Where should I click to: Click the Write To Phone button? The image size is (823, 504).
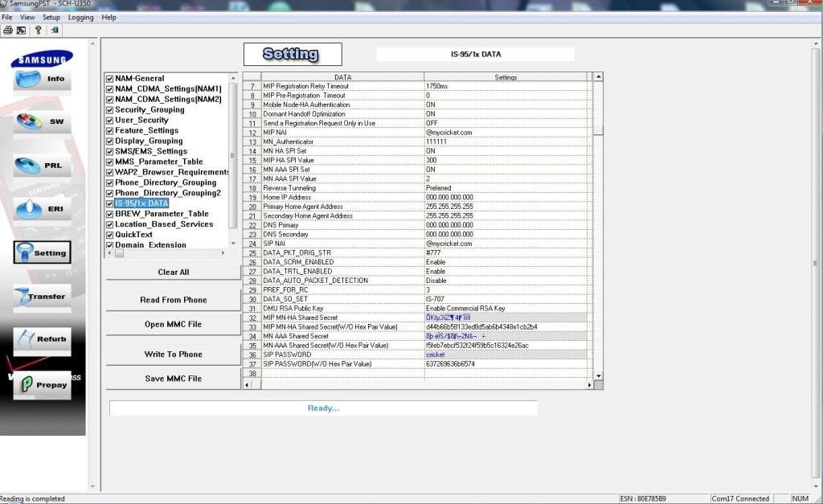pyautogui.click(x=174, y=354)
